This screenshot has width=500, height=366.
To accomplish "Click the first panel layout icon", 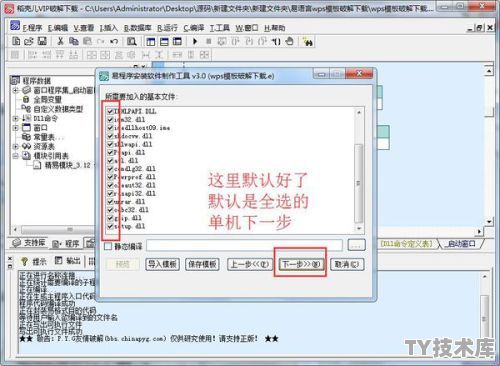I will (x=151, y=41).
